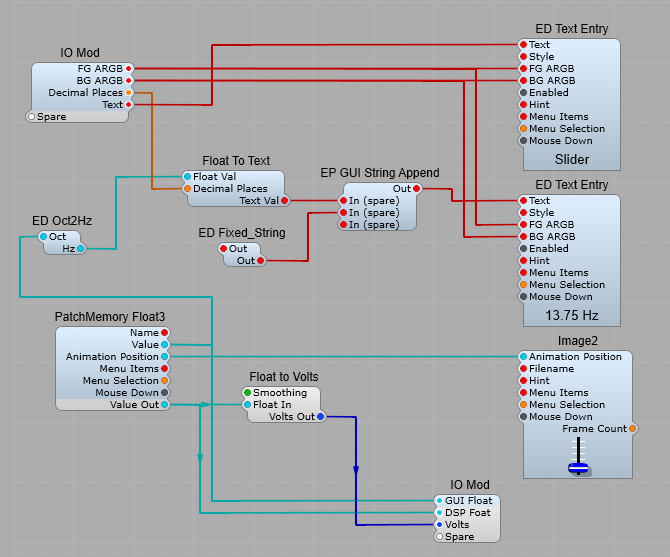Select the Hz output pin on ED Oct2Hz
The image size is (670, 557).
81,249
